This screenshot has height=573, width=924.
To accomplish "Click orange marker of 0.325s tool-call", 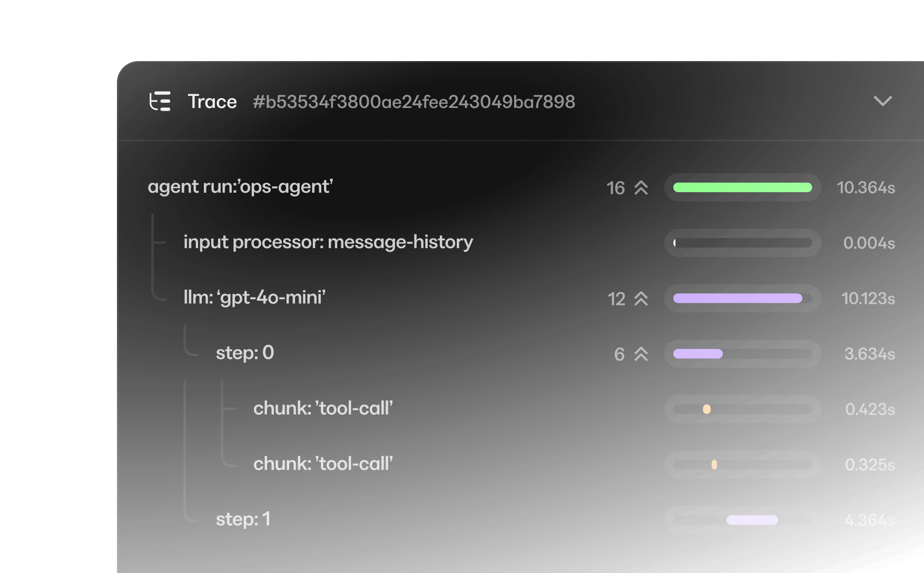I will click(x=714, y=465).
